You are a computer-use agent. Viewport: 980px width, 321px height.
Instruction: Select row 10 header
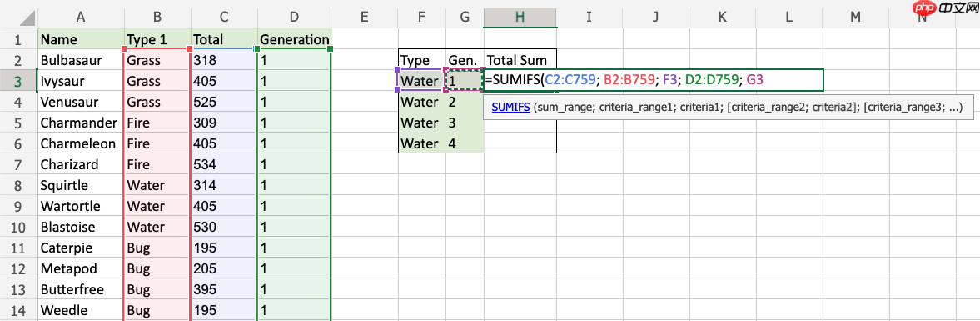pyautogui.click(x=18, y=227)
